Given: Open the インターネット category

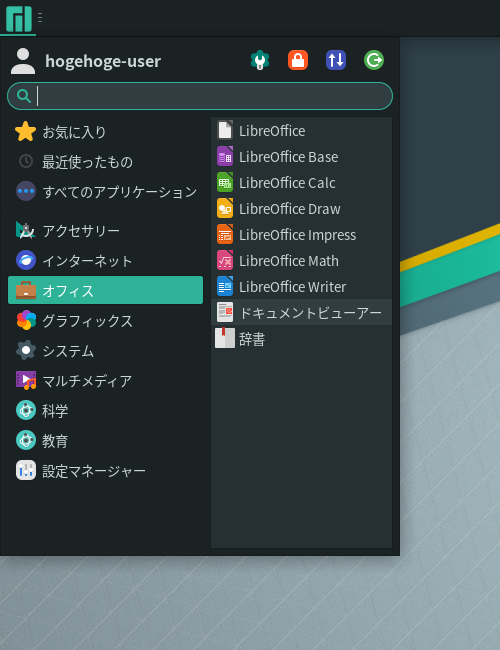Looking at the screenshot, I should coord(105,260).
